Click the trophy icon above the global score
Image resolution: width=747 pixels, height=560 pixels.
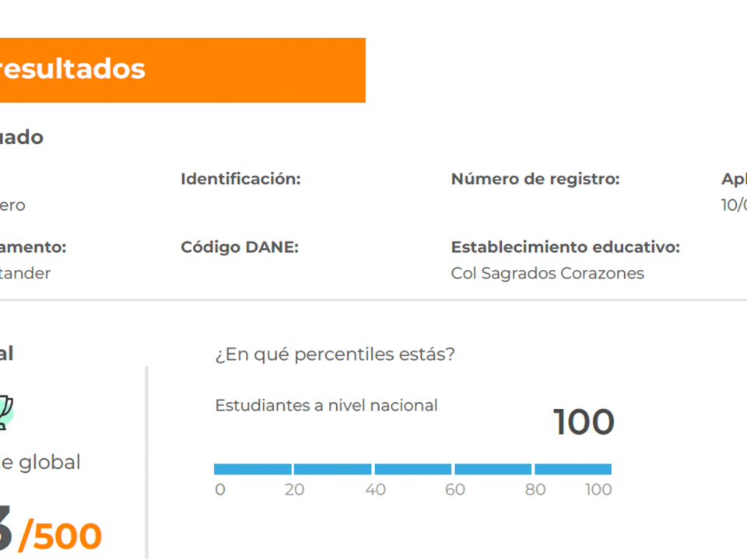[x=5, y=409]
